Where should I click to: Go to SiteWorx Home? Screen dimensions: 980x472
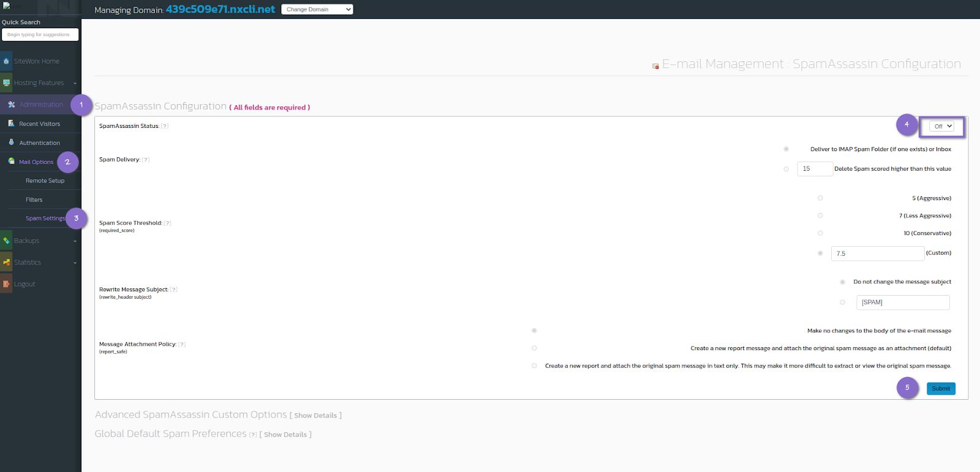(37, 61)
